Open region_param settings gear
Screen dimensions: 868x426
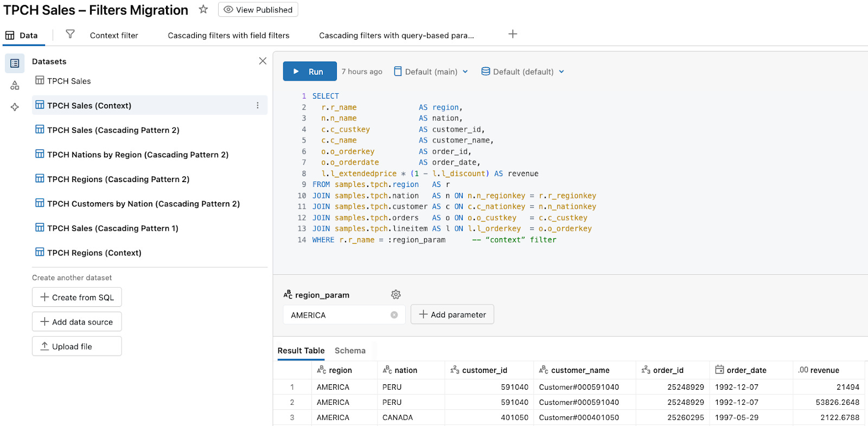396,294
